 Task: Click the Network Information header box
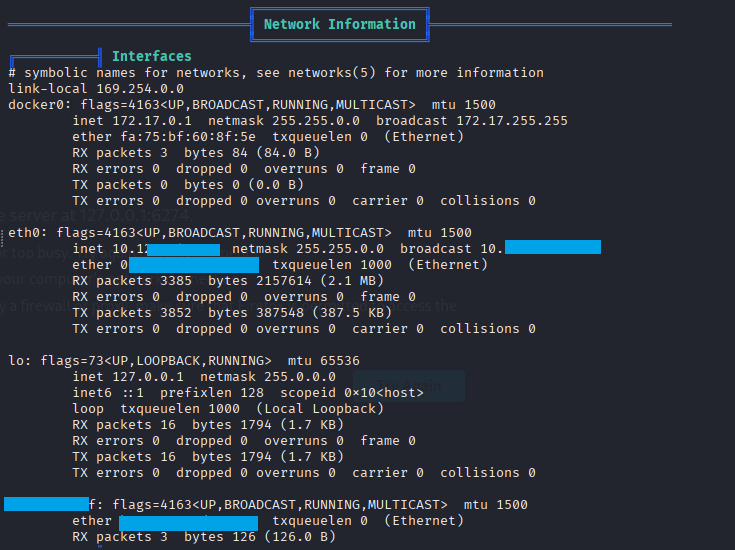tap(339, 24)
